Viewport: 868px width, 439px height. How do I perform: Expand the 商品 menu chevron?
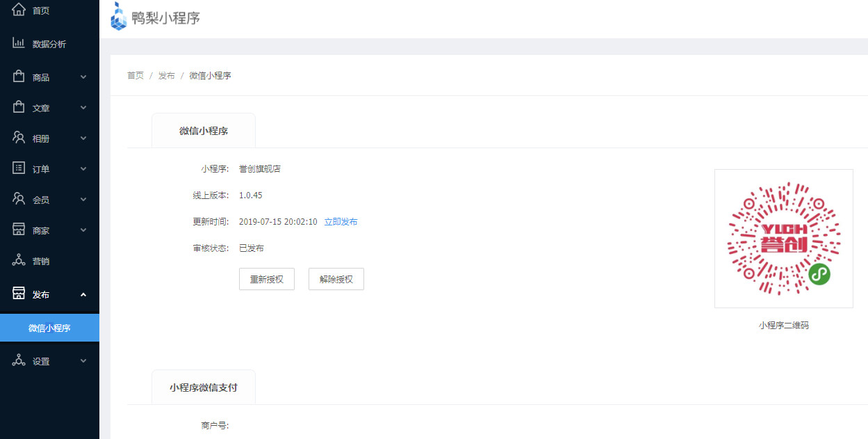[83, 77]
